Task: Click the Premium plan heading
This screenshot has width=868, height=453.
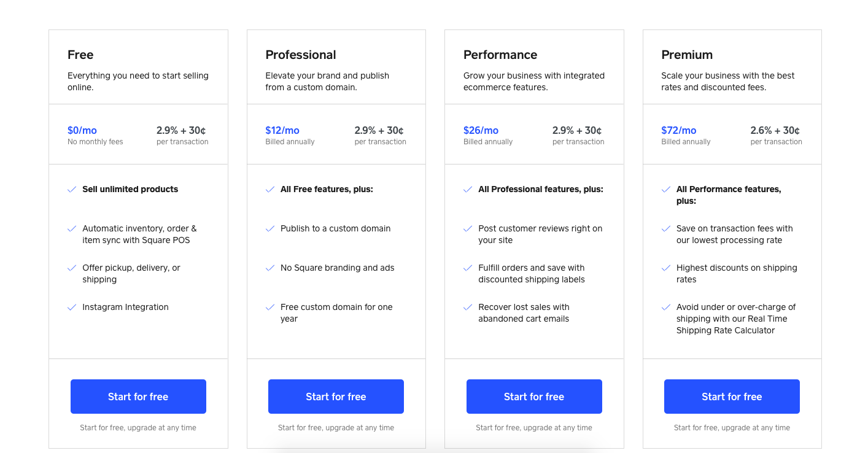Action: pyautogui.click(x=687, y=55)
